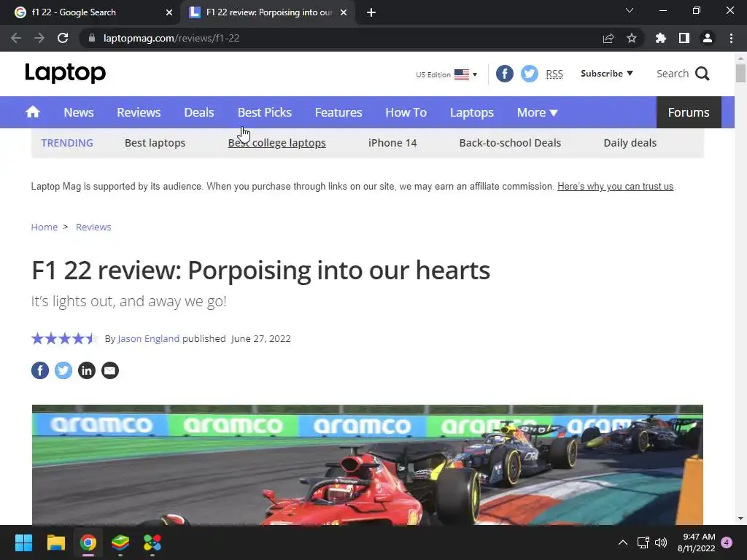Click the search magnifier icon
This screenshot has height=560, width=747.
click(703, 74)
